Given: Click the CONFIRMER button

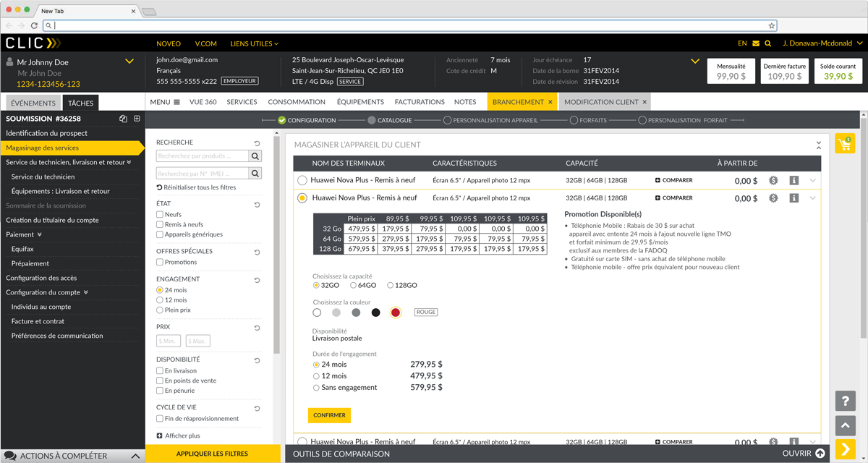Looking at the screenshot, I should (329, 415).
